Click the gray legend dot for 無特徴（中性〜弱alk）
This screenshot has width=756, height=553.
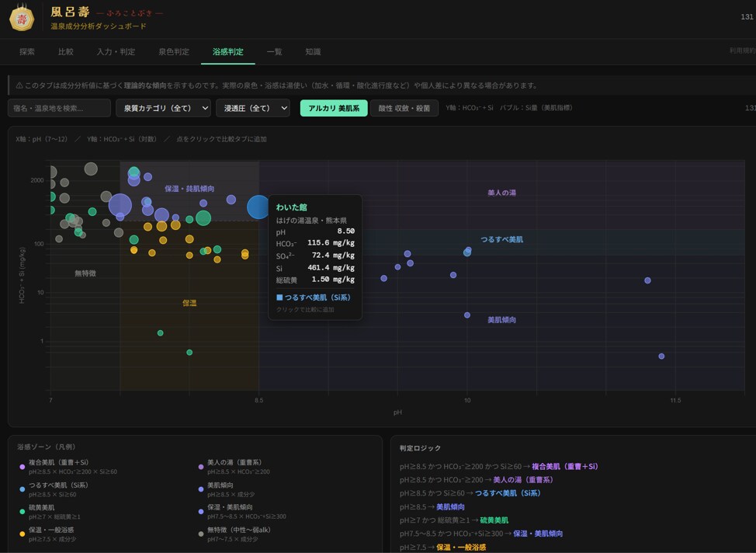pyautogui.click(x=201, y=534)
